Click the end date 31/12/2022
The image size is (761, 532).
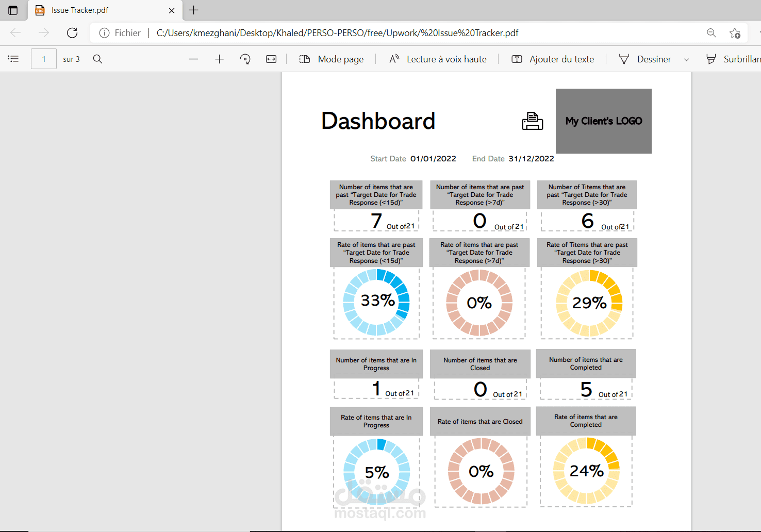pyautogui.click(x=532, y=159)
